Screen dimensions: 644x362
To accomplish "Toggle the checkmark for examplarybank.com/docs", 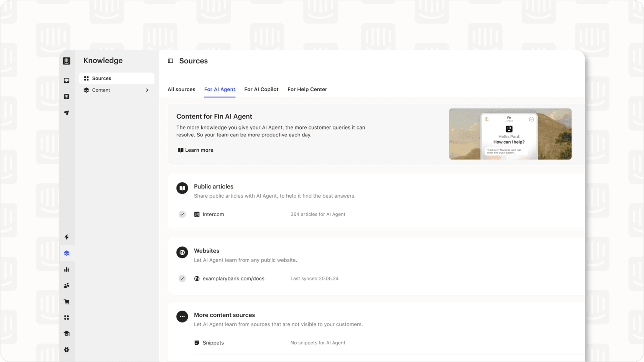I will (x=182, y=279).
